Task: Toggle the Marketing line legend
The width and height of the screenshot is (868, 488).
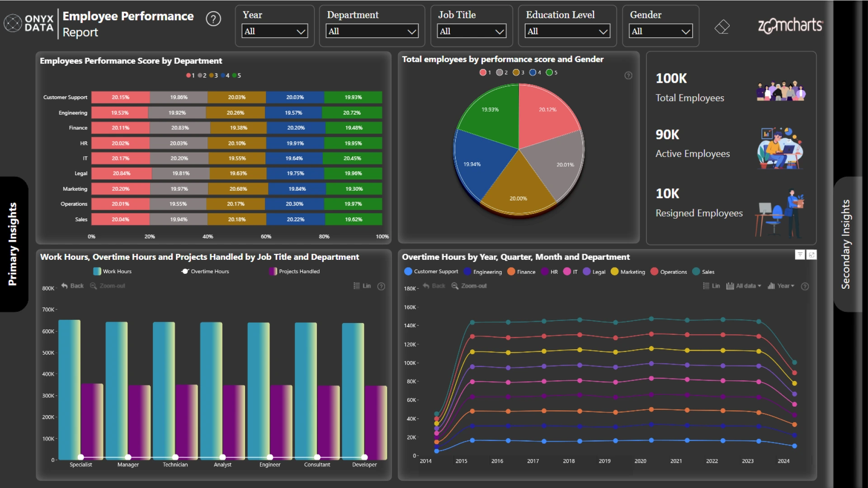Action: (627, 272)
